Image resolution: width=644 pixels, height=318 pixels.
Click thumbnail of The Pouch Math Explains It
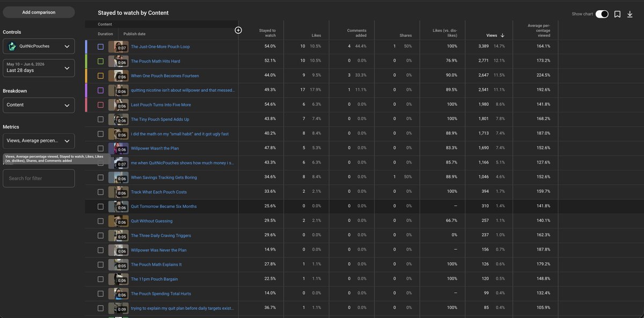click(118, 264)
